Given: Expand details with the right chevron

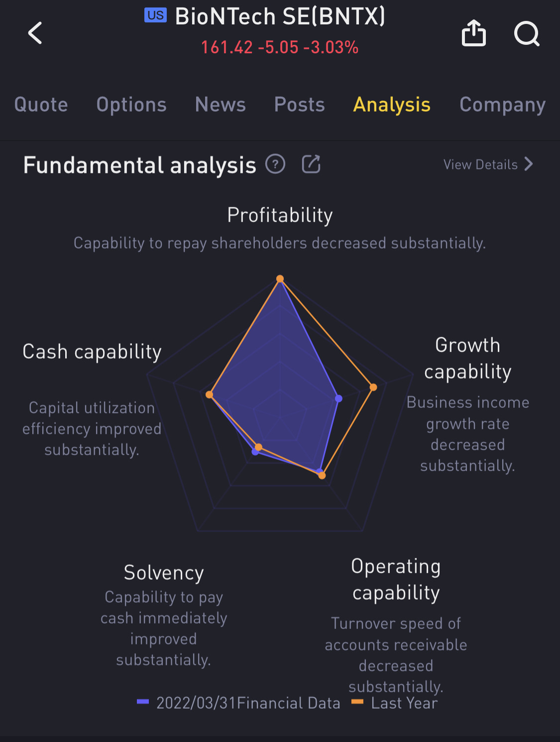Looking at the screenshot, I should coord(529,164).
